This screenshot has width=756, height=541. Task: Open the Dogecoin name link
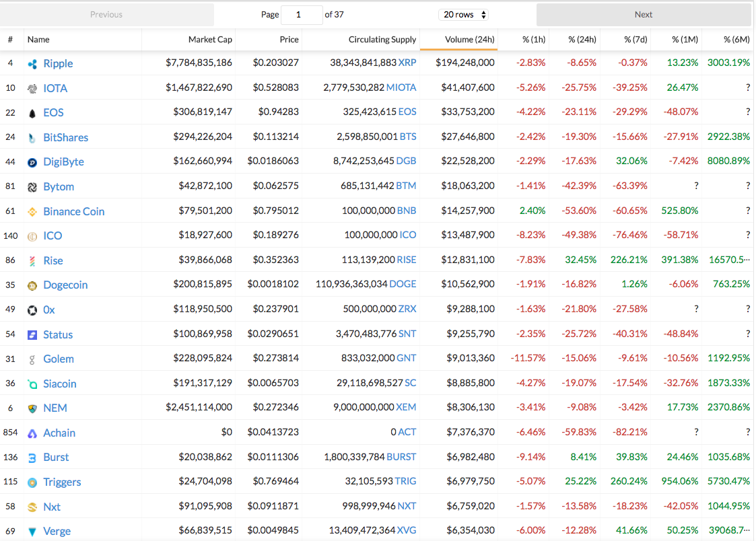click(65, 285)
